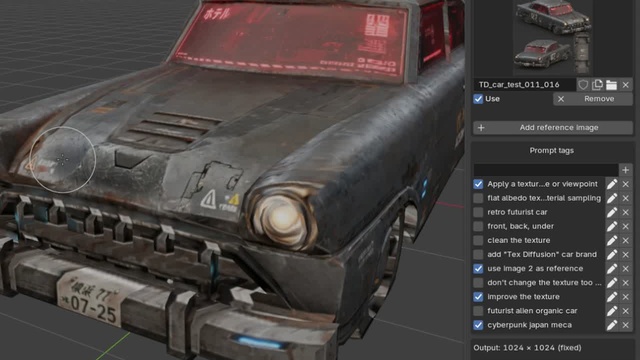
Task: Enable 'front, back, under' tag checkbox
Action: tap(478, 227)
